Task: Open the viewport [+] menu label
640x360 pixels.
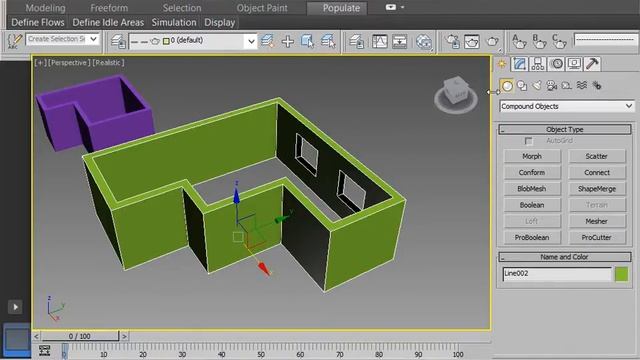Action: click(40, 62)
